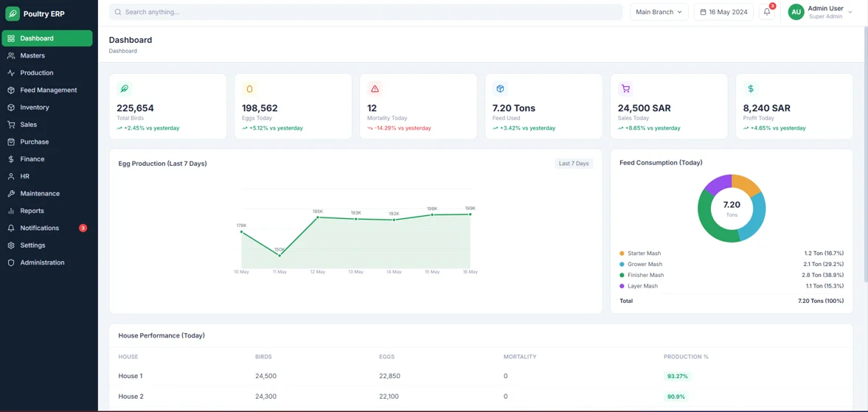The height and width of the screenshot is (412, 868).
Task: Open the Inventory menu item
Action: [x=47, y=108]
